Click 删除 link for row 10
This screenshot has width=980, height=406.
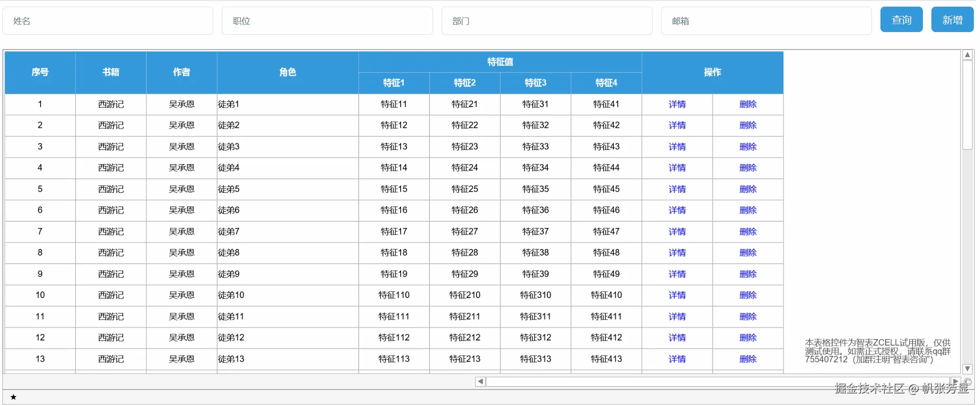click(748, 295)
